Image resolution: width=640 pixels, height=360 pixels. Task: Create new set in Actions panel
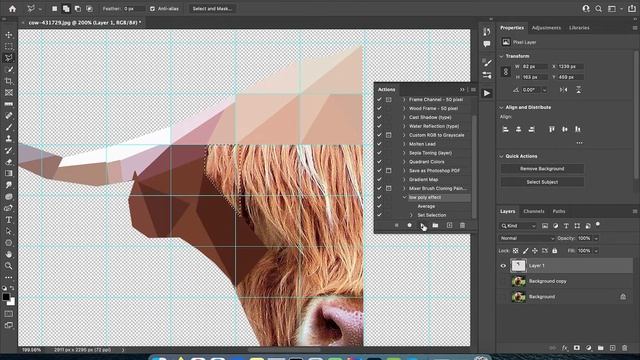pyautogui.click(x=436, y=225)
